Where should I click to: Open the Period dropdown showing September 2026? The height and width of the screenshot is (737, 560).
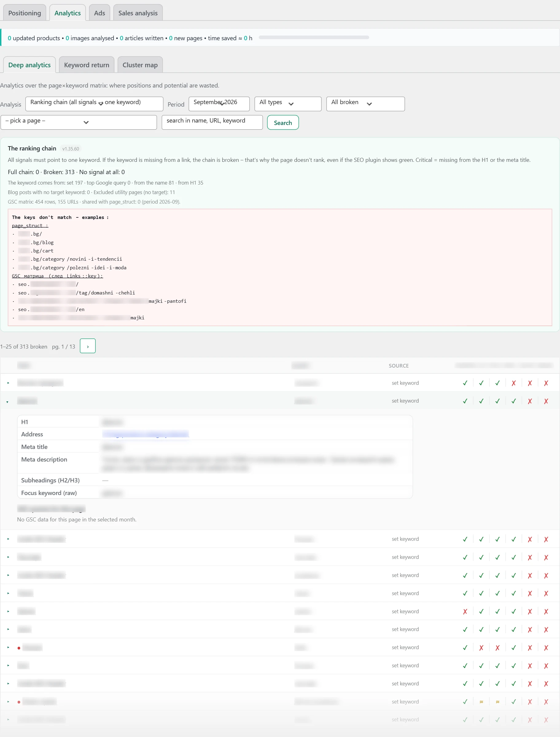point(219,104)
